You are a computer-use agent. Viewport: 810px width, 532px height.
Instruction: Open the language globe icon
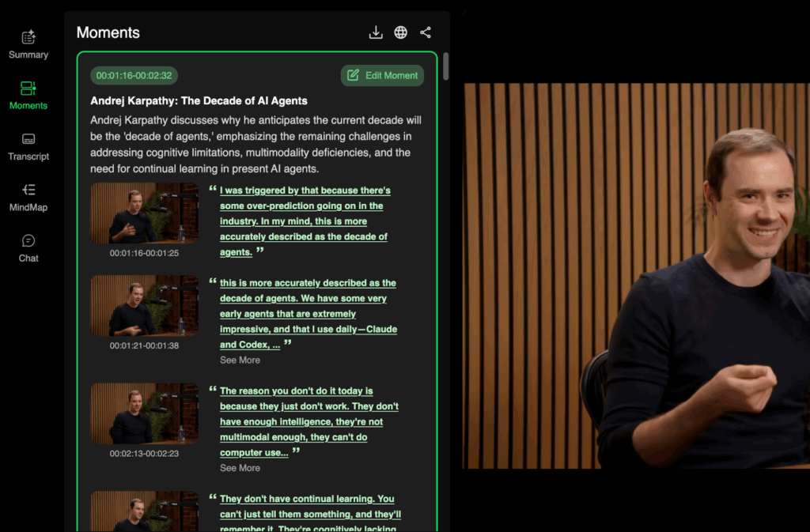pos(400,32)
